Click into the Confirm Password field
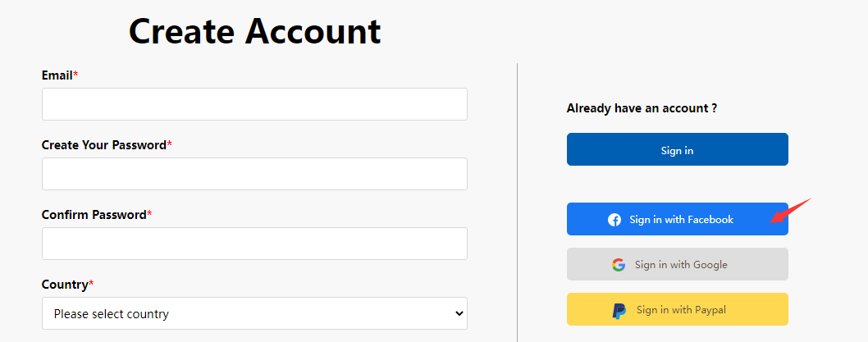 coord(254,244)
